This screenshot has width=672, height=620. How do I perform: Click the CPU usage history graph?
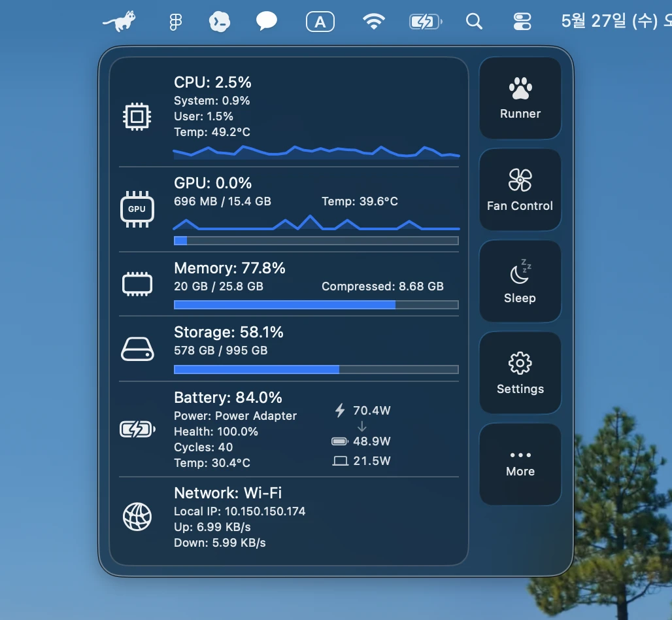[x=316, y=152]
